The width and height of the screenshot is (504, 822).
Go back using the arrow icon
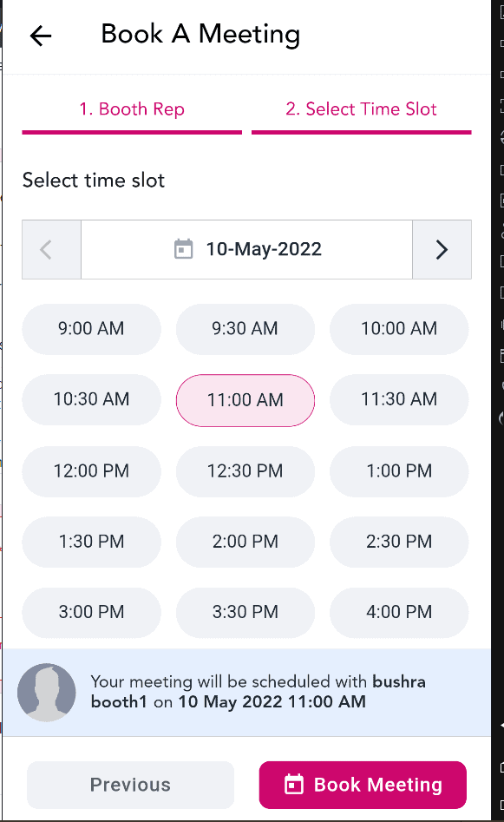click(x=41, y=36)
